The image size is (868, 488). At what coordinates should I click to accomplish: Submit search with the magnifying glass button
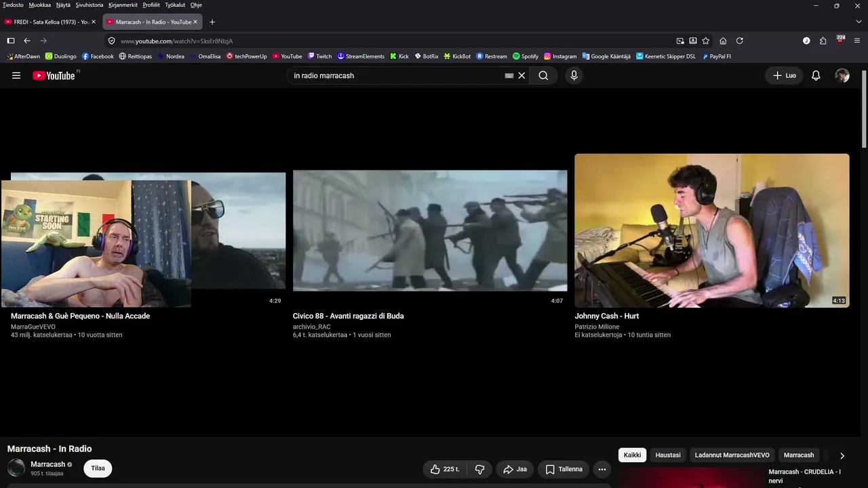pos(543,75)
